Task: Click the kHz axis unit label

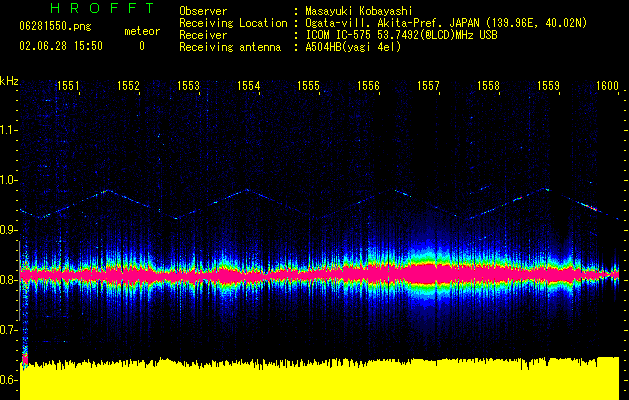Action: 9,81
